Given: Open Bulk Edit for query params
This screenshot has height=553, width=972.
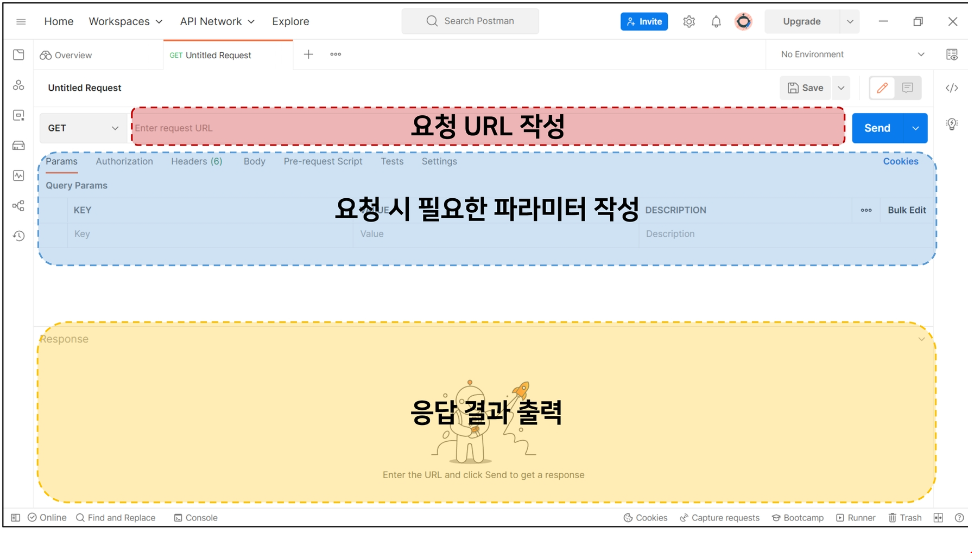Looking at the screenshot, I should pos(906,210).
